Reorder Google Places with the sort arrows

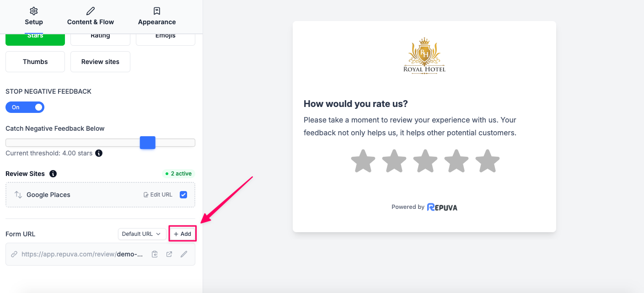[x=18, y=195]
